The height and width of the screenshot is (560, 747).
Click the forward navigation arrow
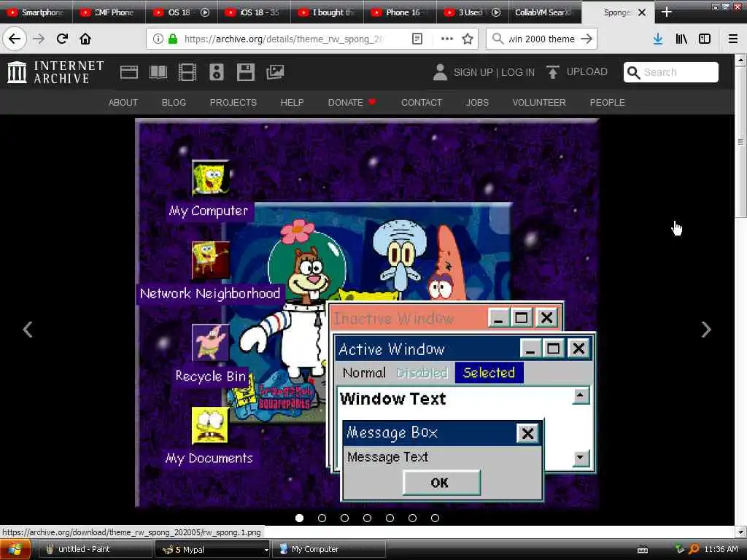pyautogui.click(x=39, y=39)
